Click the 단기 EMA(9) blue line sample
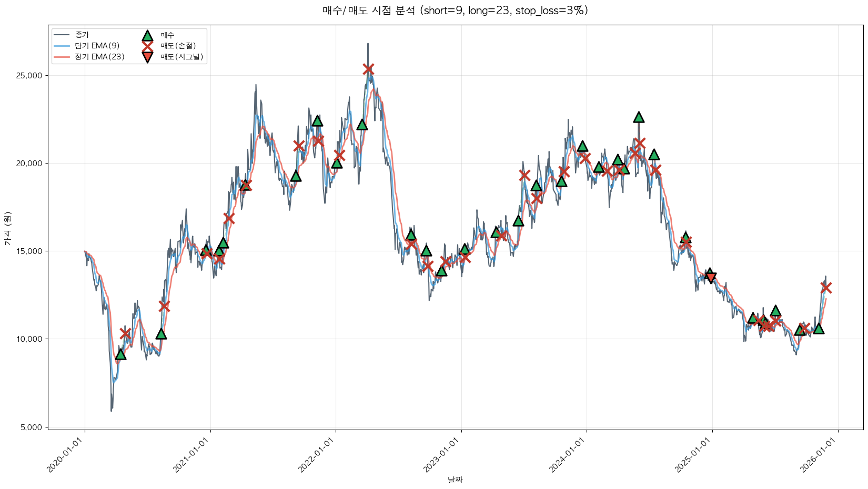868x489 pixels. [x=62, y=46]
